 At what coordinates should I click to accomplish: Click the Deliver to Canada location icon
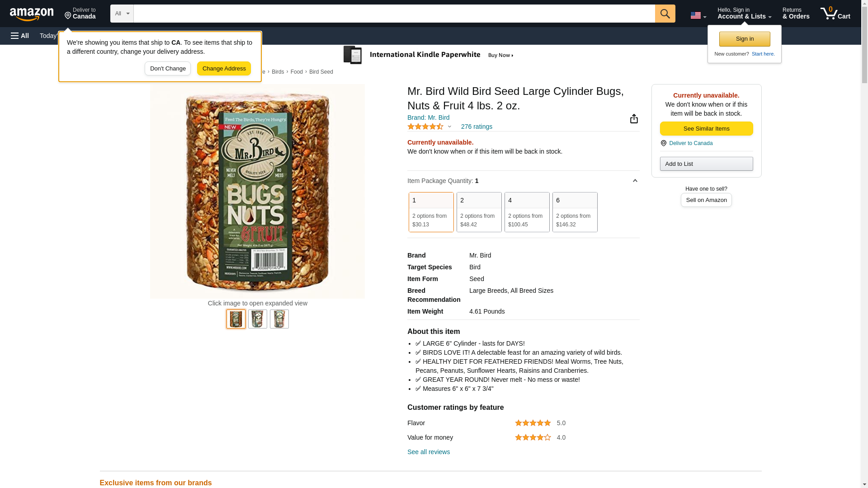80,14
